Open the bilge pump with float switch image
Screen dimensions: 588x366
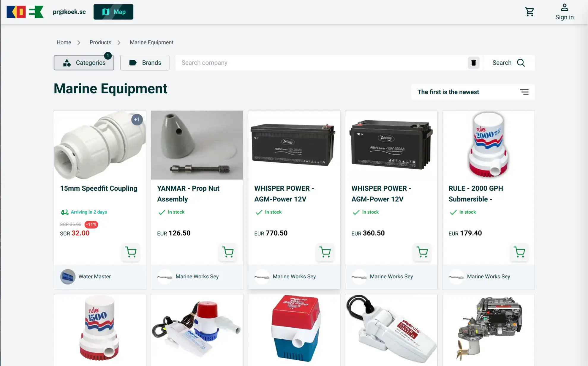(197, 330)
